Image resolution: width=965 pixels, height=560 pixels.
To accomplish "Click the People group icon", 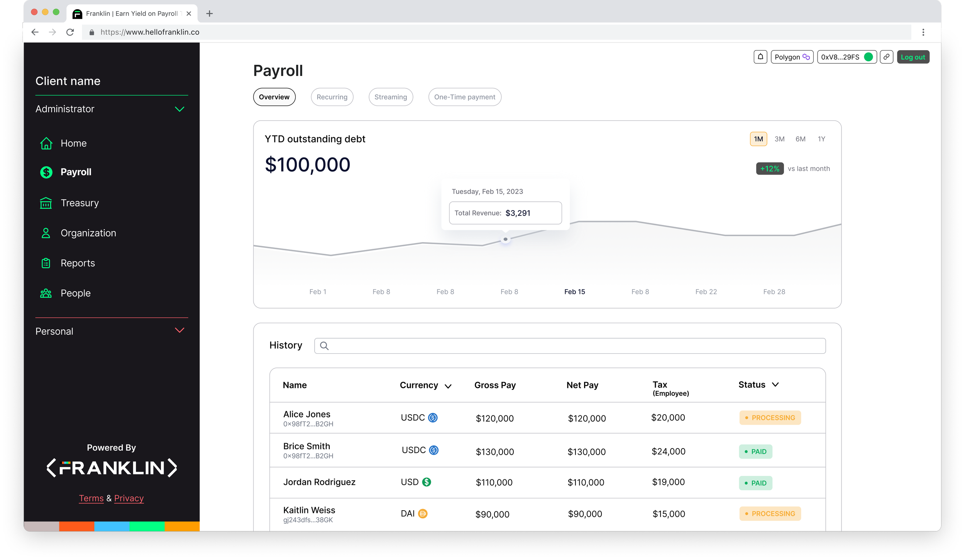I will [x=46, y=293].
